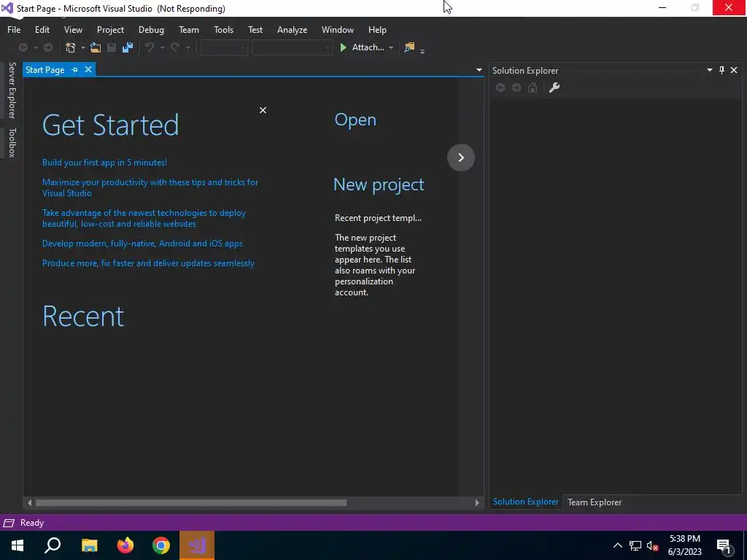Dismiss the Get Started section with X
747x560 pixels.
point(263,110)
